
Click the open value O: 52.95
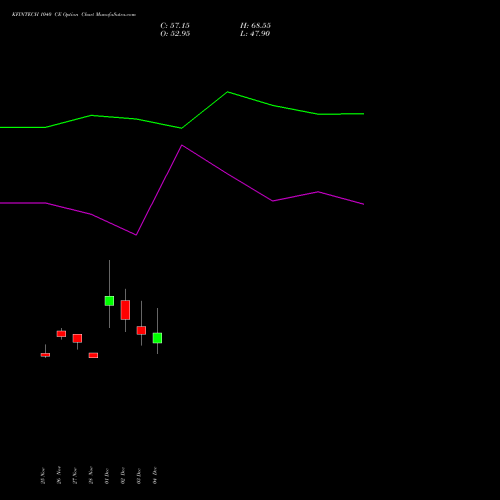[x=175, y=34]
